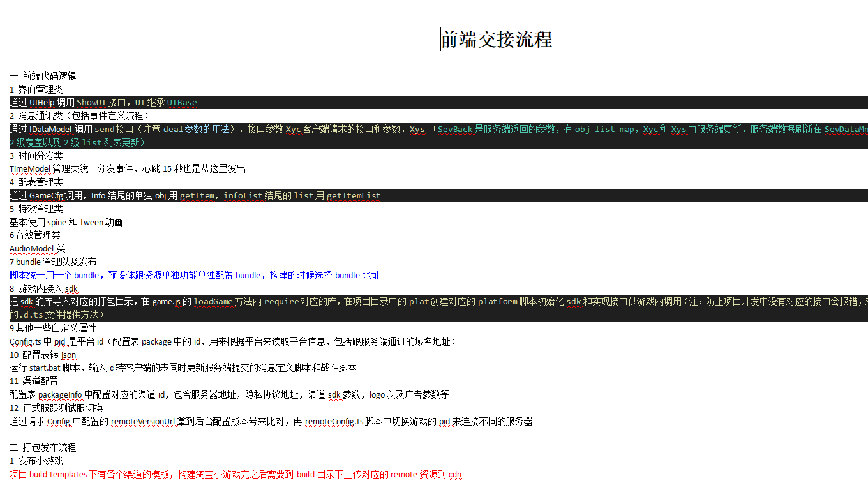Screen dimensions: 868x483
Task: Click the getItemList text in the dark line
Action: [354, 196]
